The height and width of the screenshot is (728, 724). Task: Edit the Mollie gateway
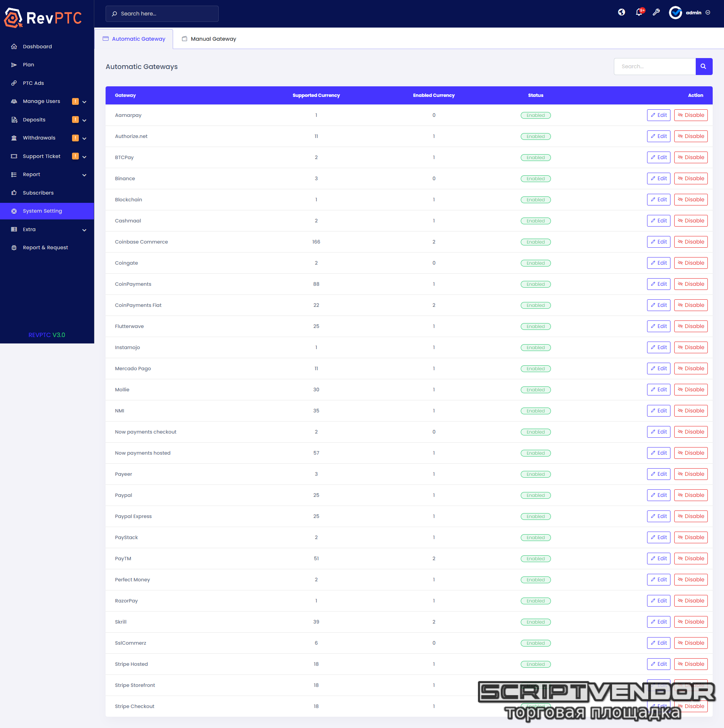(x=658, y=389)
